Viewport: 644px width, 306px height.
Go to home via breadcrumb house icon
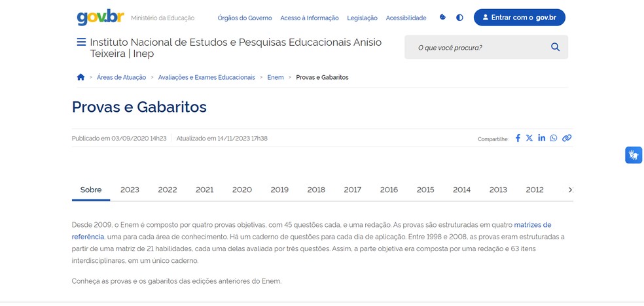(x=80, y=77)
